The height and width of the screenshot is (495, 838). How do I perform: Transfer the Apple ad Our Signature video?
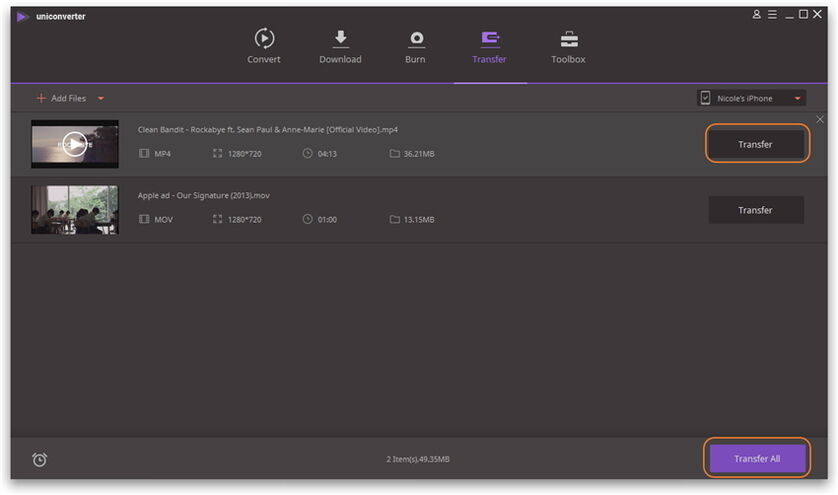(755, 210)
